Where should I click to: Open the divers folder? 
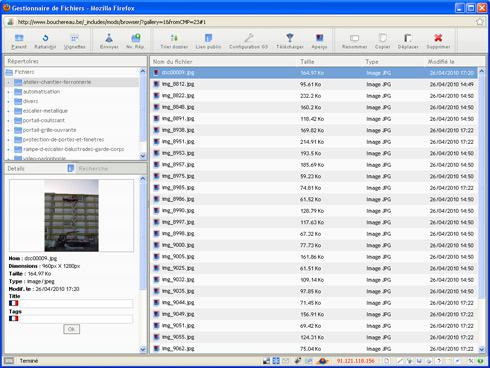click(x=30, y=101)
